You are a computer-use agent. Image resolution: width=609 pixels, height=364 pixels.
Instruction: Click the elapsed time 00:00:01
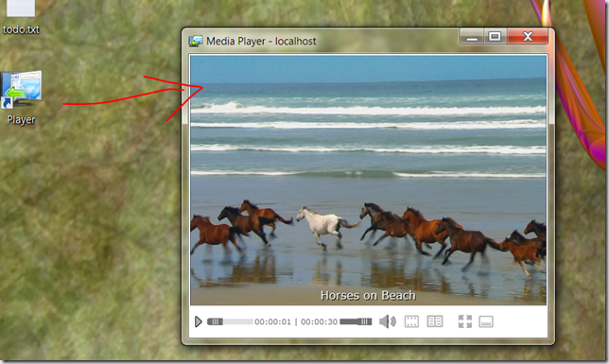tap(272, 322)
